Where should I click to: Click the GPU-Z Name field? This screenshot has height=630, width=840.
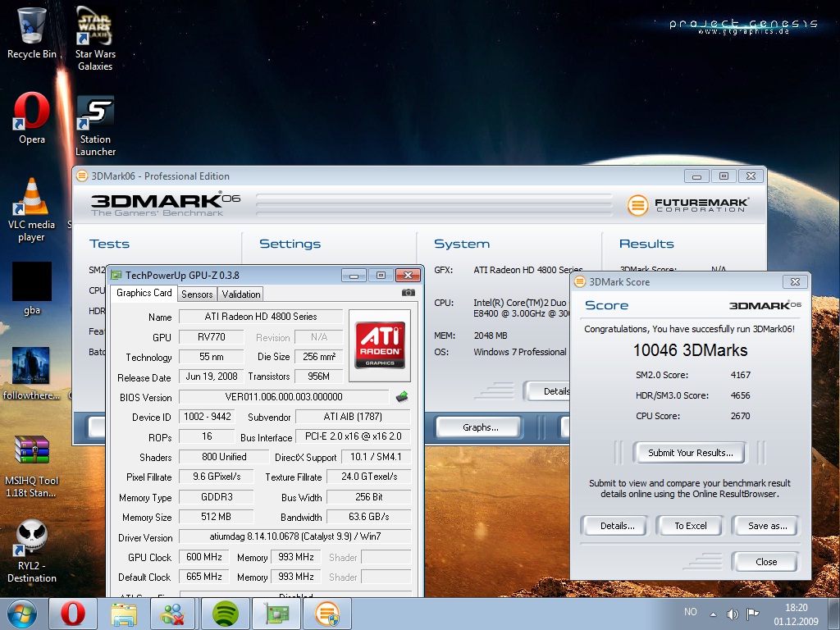pos(261,317)
